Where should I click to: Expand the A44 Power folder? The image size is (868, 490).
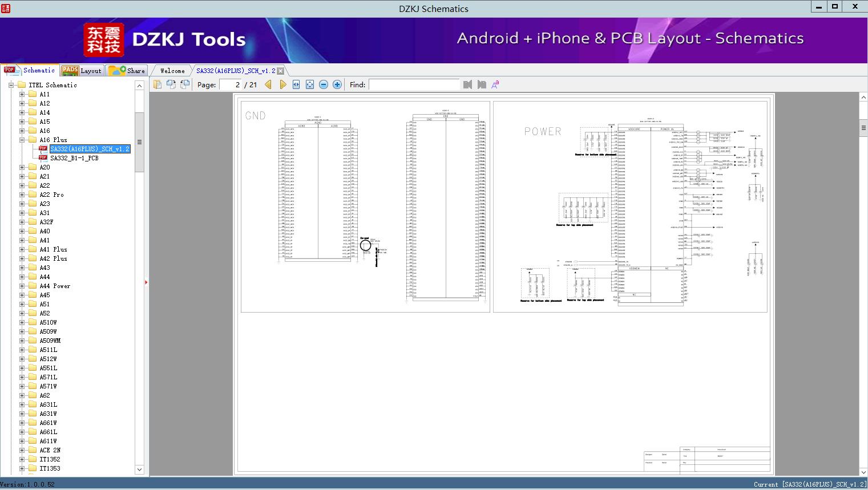coord(22,286)
